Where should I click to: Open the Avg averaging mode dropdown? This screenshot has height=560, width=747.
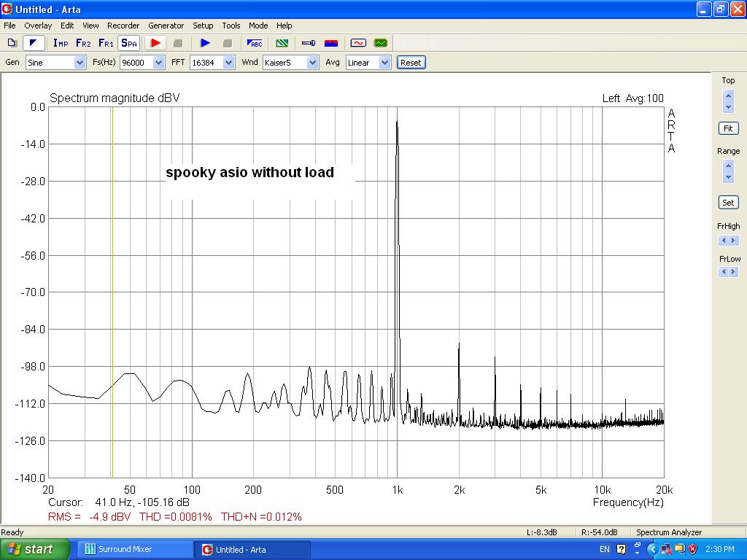pos(385,63)
